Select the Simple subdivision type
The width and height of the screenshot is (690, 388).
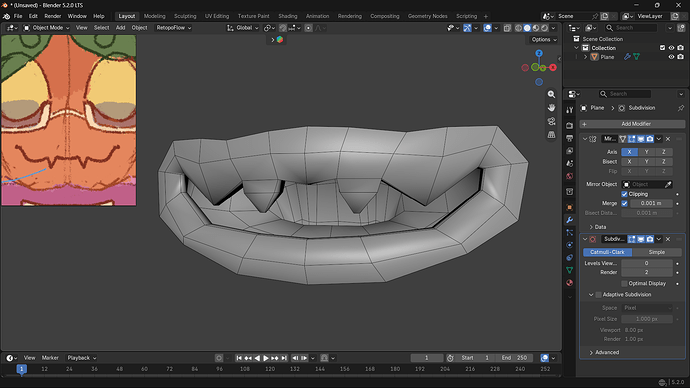click(x=657, y=252)
